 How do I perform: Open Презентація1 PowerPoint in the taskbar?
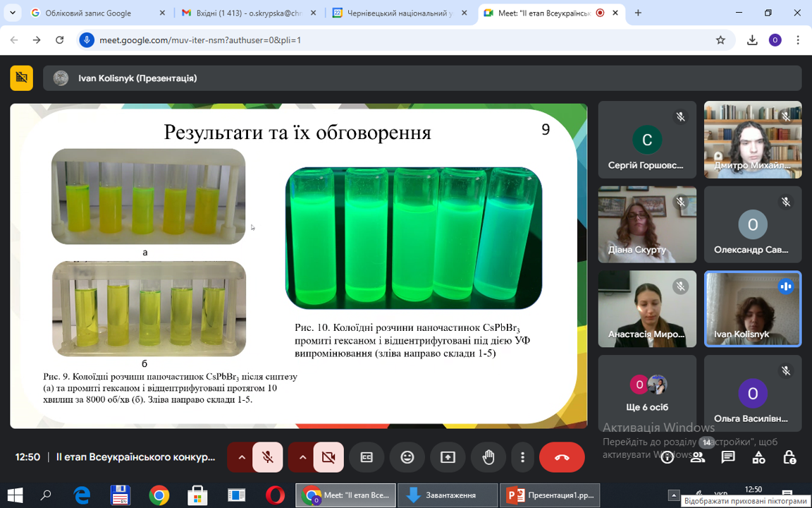(x=550, y=495)
